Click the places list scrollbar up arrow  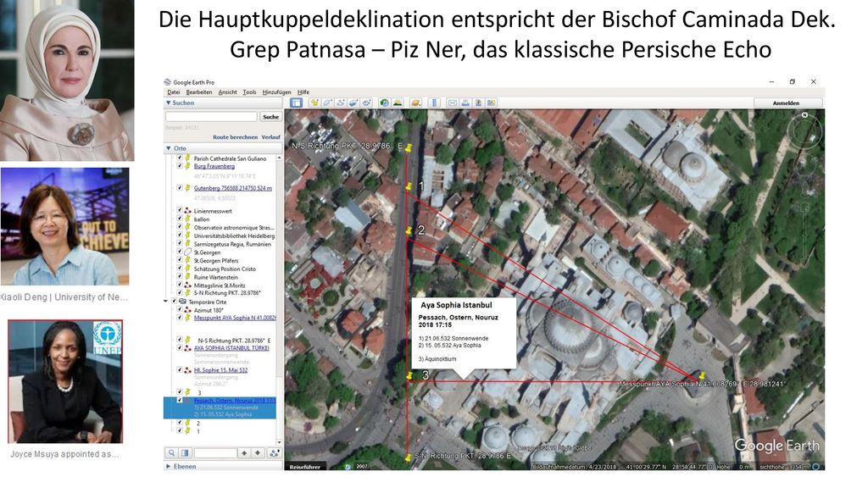point(279,158)
